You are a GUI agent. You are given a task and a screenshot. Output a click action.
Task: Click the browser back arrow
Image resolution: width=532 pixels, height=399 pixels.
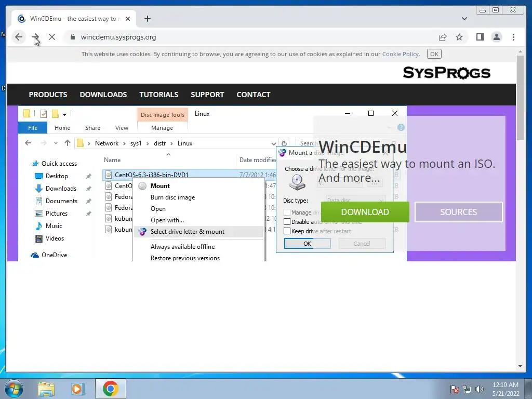point(19,37)
